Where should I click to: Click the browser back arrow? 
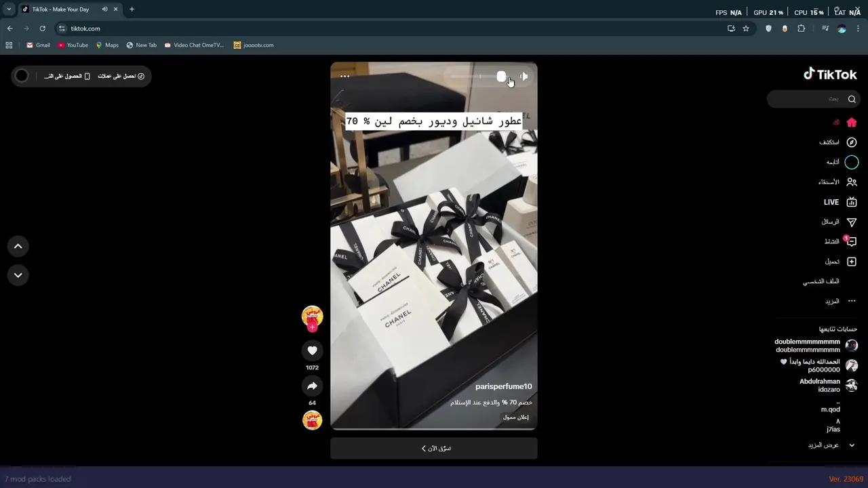pos(9,28)
